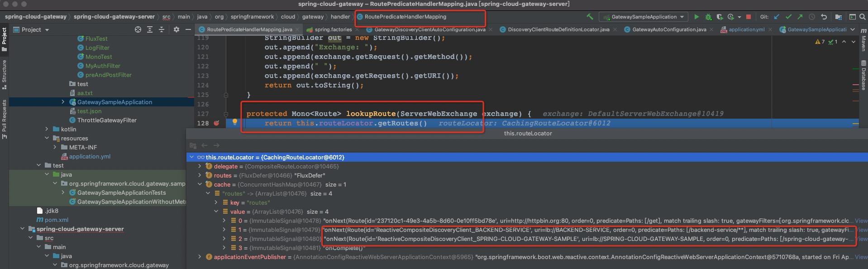The image size is (868, 269).
Task: Show hidden editor tabs with the chevron
Action: pos(853,29)
